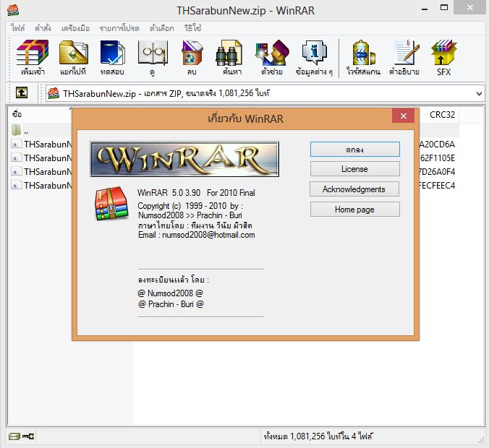The image size is (489, 448).
Task: Click the email numsod2008@hotmail.com text
Action: 208,235
